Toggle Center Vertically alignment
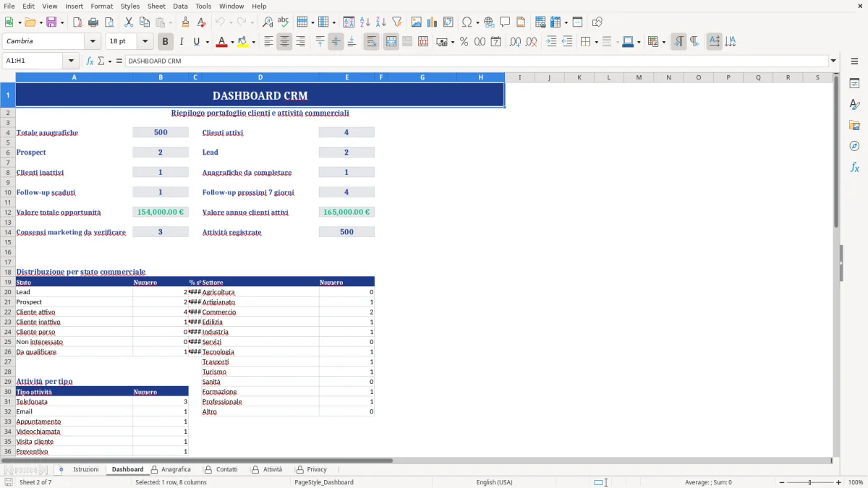The height and width of the screenshot is (488, 868). [336, 42]
